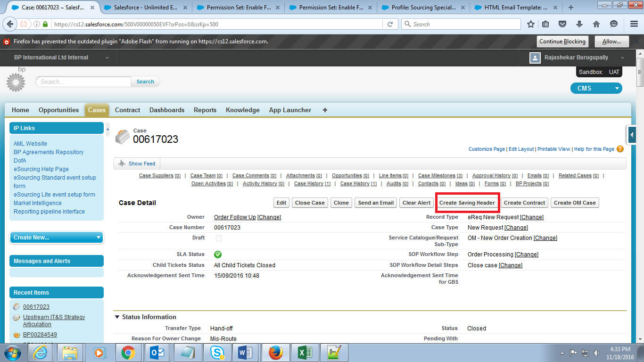Go to the Dashboards tab

pyautogui.click(x=167, y=110)
